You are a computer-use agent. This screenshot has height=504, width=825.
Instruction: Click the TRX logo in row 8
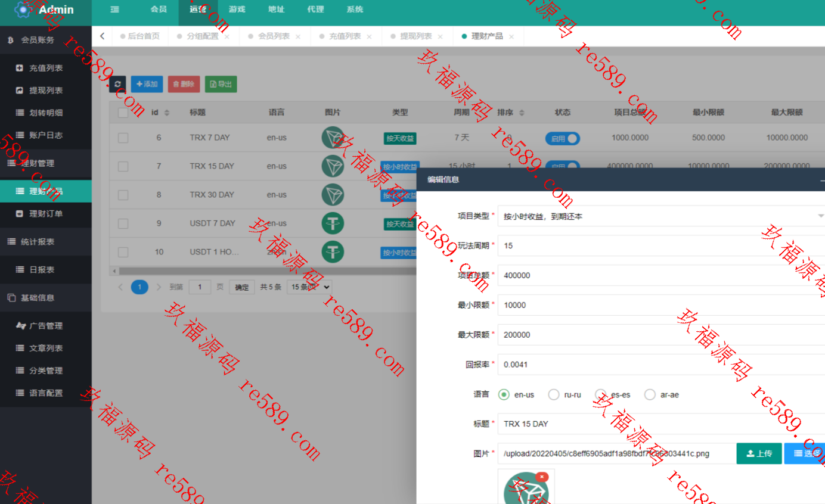coord(333,195)
